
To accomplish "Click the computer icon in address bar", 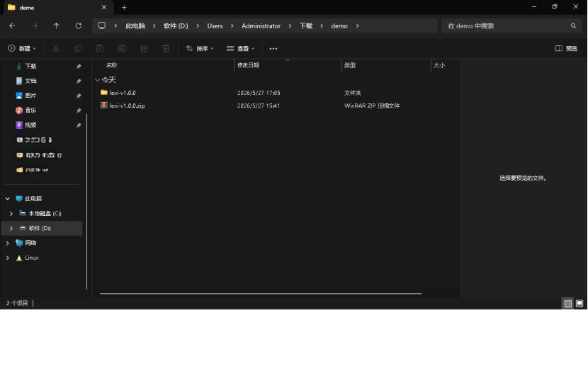I will click(x=101, y=25).
